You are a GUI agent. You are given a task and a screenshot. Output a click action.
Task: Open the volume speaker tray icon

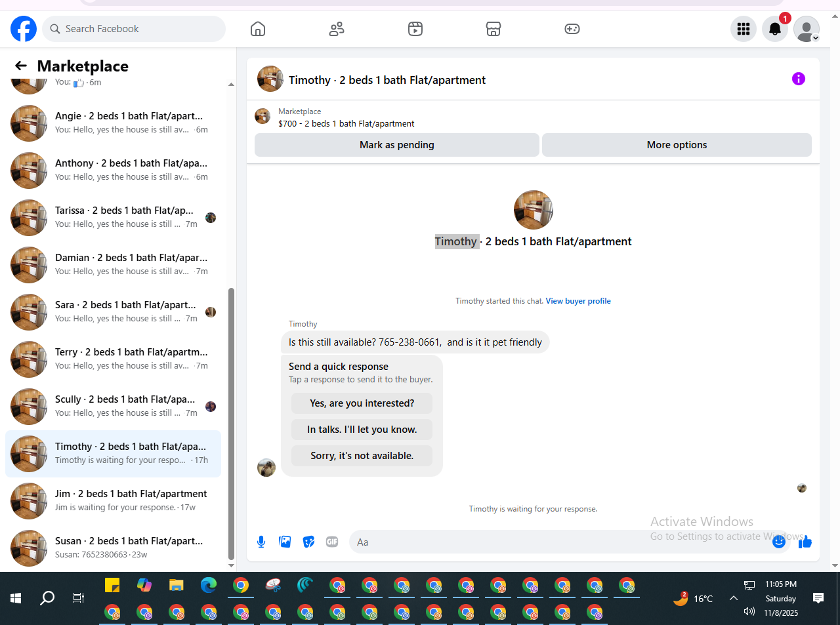tap(749, 612)
